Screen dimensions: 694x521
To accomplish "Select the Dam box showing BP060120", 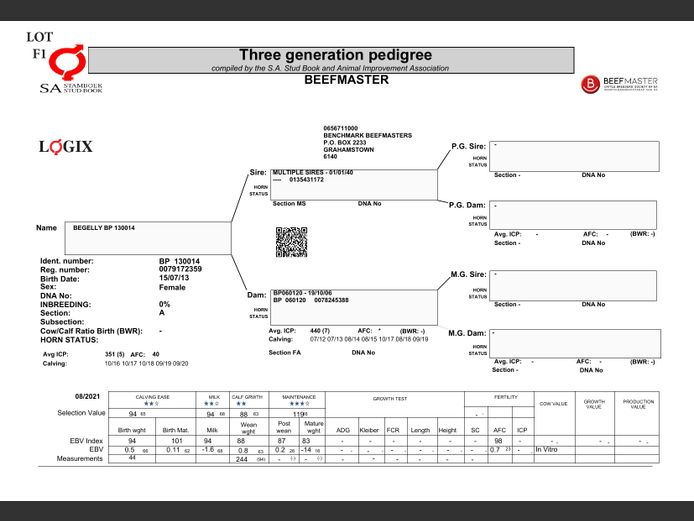I will point(354,303).
